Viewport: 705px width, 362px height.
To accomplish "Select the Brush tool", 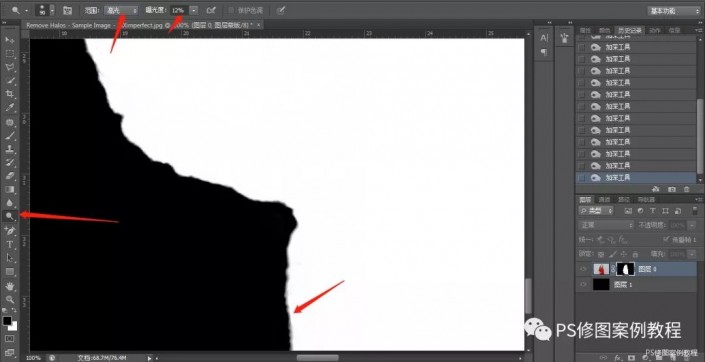I will pyautogui.click(x=9, y=136).
